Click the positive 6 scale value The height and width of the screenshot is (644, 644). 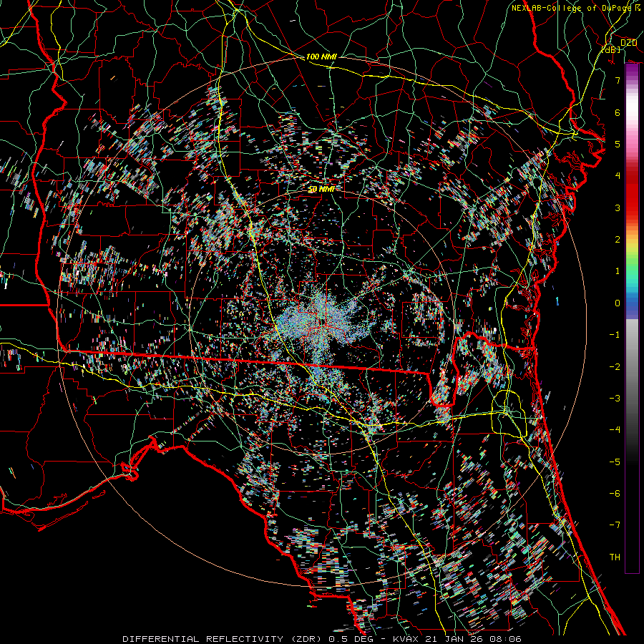click(618, 112)
